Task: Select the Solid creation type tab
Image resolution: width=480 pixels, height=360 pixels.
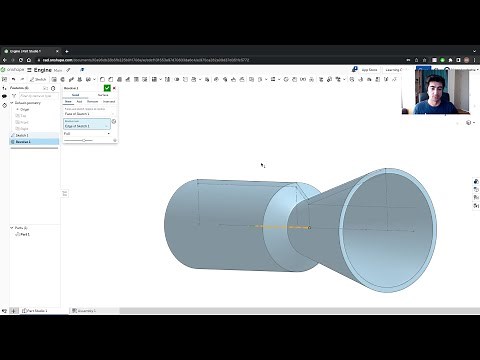Action: pyautogui.click(x=76, y=95)
